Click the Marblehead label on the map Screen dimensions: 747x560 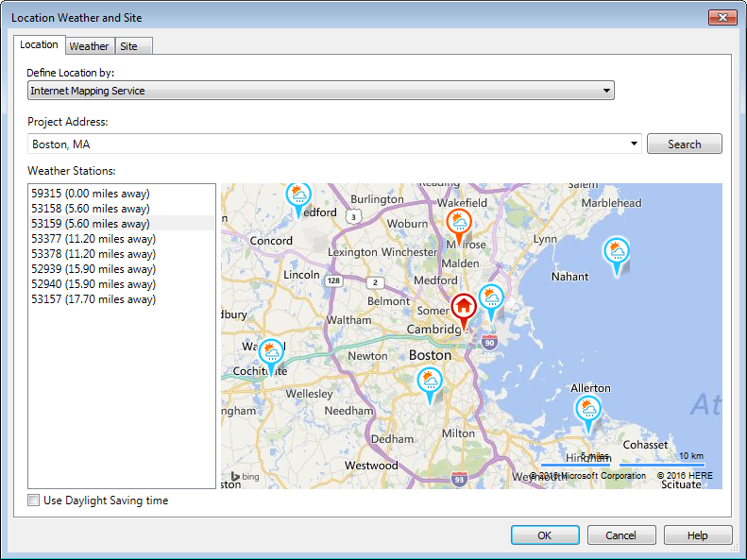point(611,203)
